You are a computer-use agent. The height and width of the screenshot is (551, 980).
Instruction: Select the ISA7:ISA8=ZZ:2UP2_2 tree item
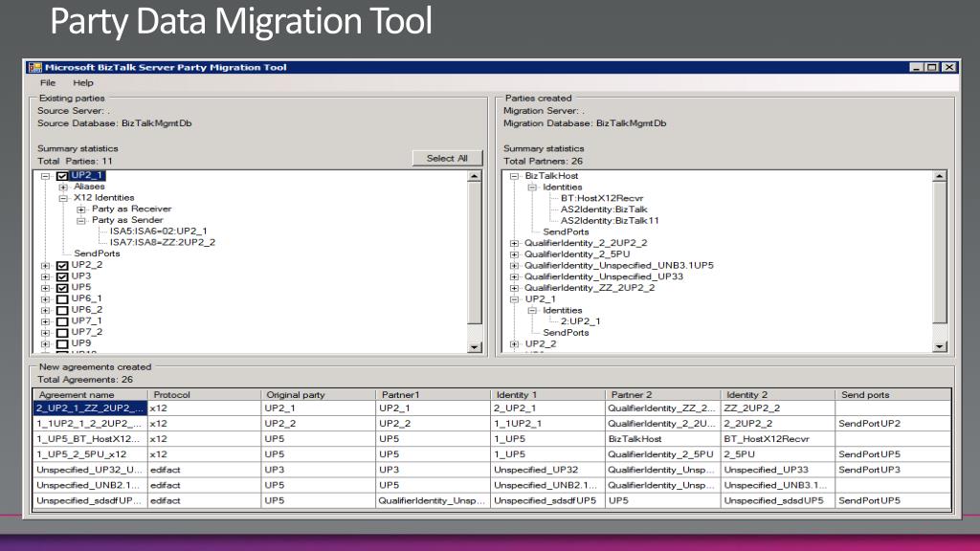coord(163,242)
